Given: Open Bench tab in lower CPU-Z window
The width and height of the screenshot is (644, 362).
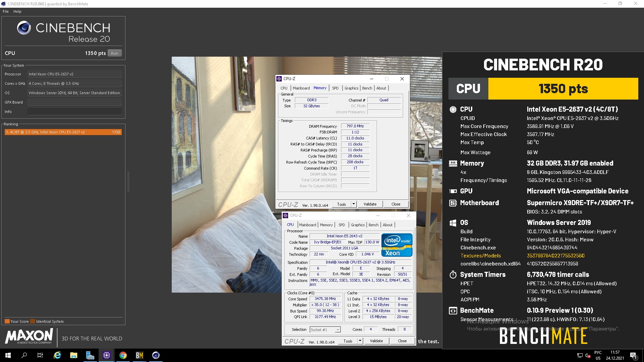Looking at the screenshot, I should click(x=373, y=225).
